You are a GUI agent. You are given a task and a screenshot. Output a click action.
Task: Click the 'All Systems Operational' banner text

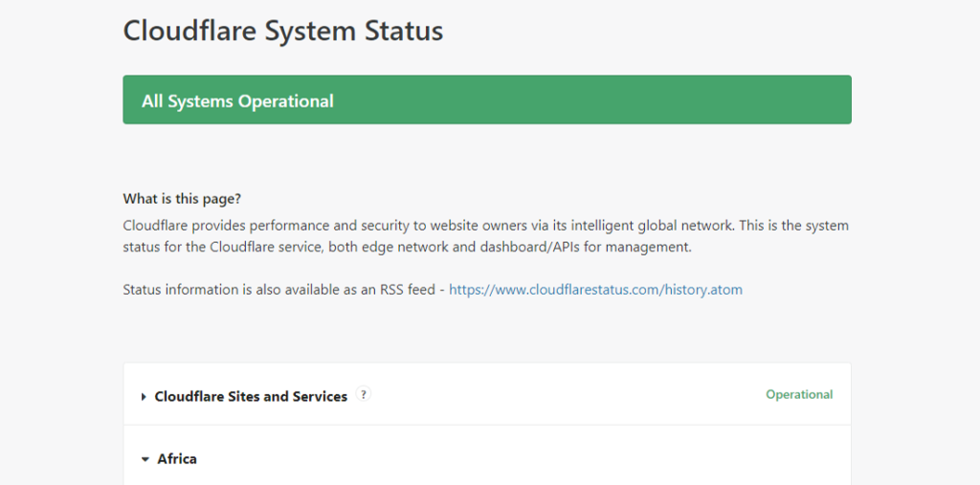237,101
